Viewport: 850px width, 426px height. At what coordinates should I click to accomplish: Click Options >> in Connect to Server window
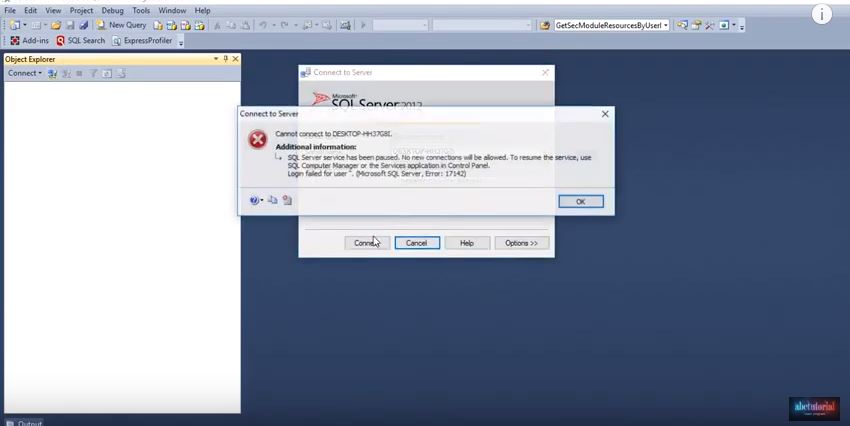point(521,243)
